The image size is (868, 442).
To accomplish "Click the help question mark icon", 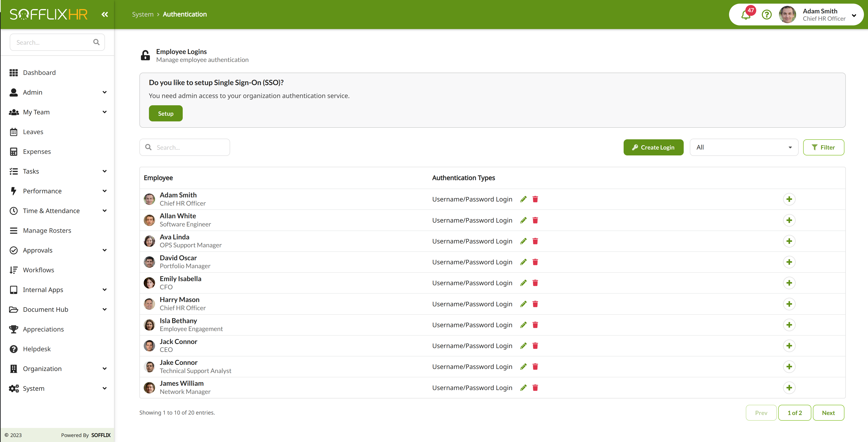I will pos(767,15).
